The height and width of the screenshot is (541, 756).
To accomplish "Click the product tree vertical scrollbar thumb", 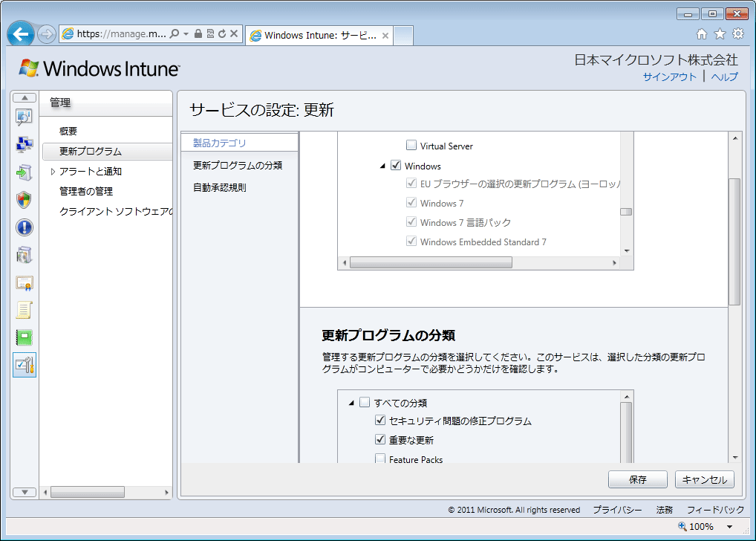I will 626,212.
